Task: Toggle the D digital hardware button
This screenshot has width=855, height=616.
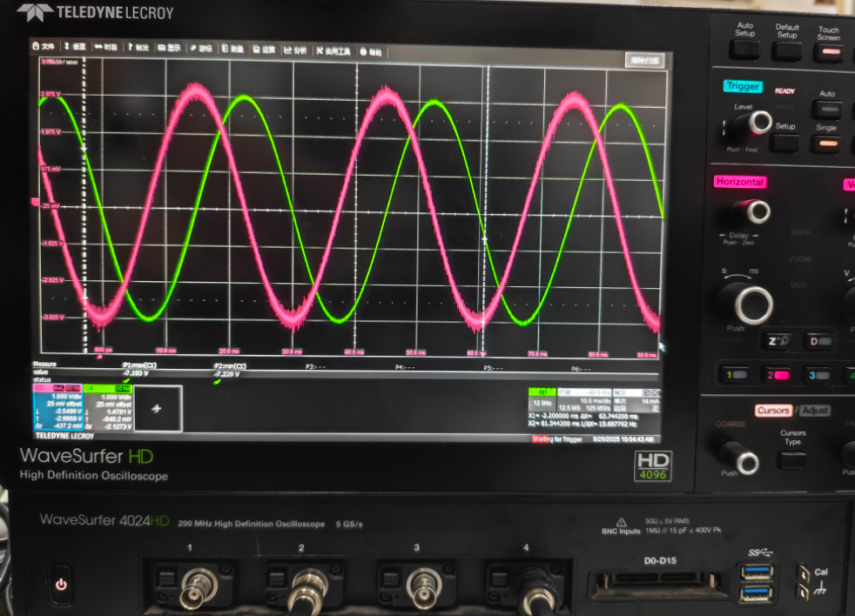Action: click(x=819, y=342)
